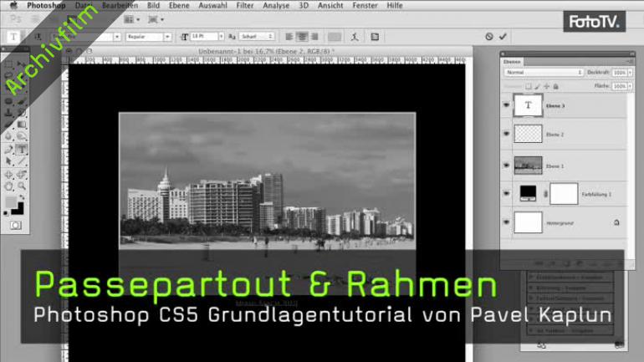Select the 3D Camera Rotate tool

(22, 175)
